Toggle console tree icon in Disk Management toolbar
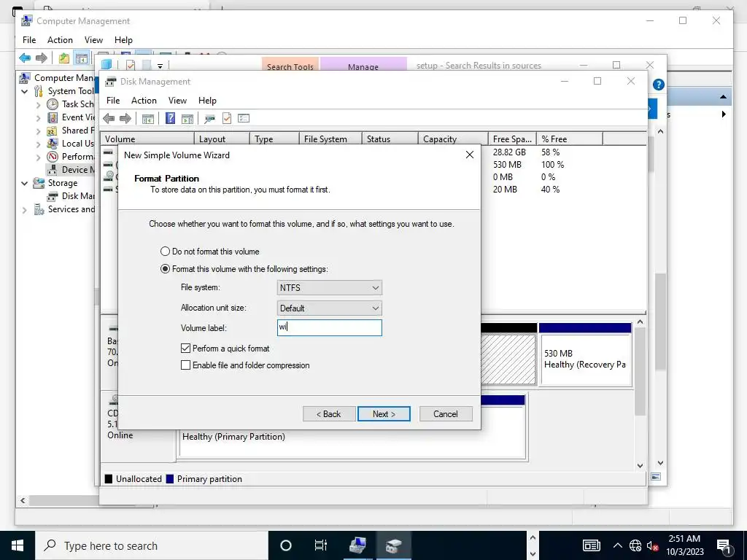747x560 pixels. (x=148, y=118)
